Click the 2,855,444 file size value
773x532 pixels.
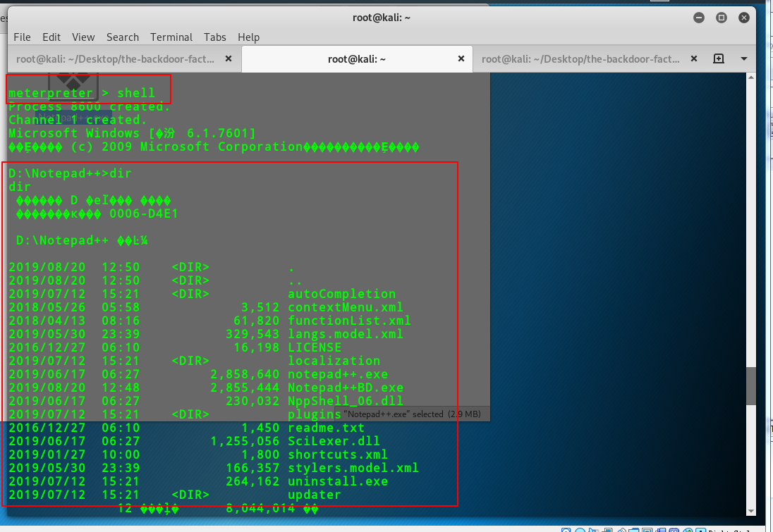click(x=245, y=388)
